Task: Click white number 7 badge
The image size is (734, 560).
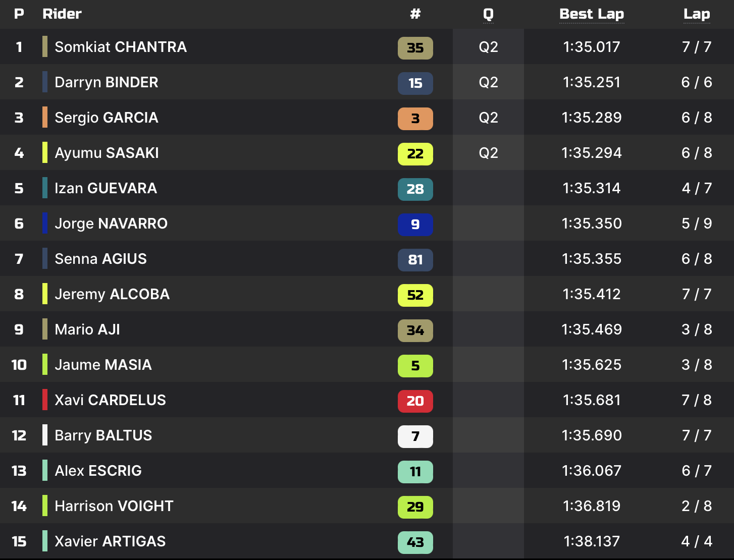Action: (415, 436)
